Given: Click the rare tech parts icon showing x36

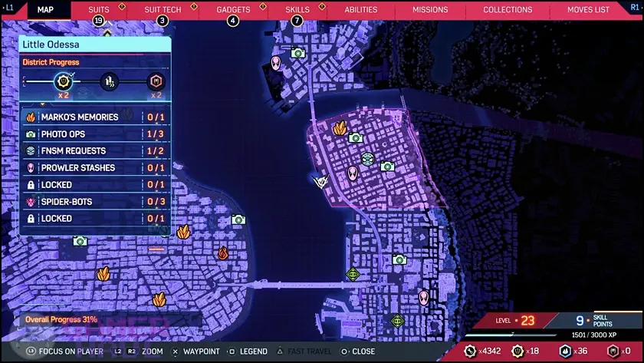Looking at the screenshot, I should click(566, 351).
